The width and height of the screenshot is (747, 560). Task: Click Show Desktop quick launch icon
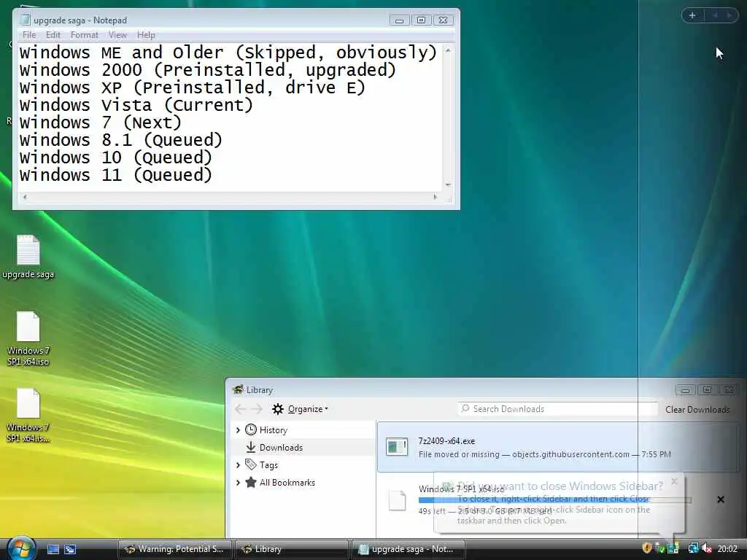pyautogui.click(x=53, y=549)
